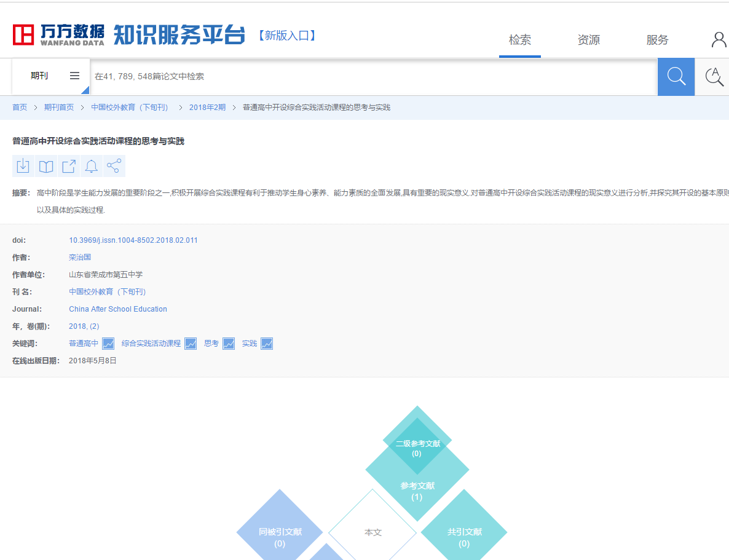
Task: Click the bell subscription icon
Action: point(92,166)
